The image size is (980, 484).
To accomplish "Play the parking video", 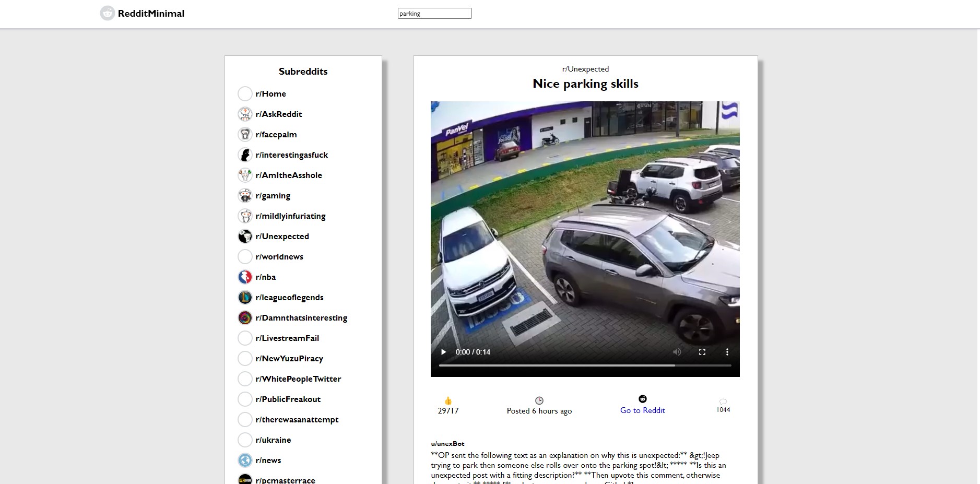I will coord(444,352).
